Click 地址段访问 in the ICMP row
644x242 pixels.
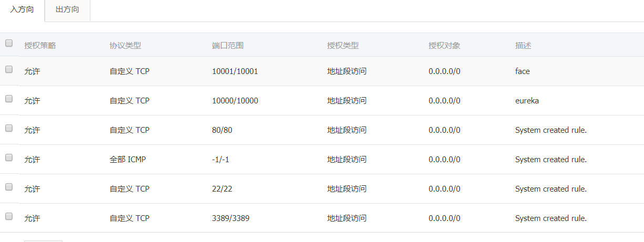(346, 160)
